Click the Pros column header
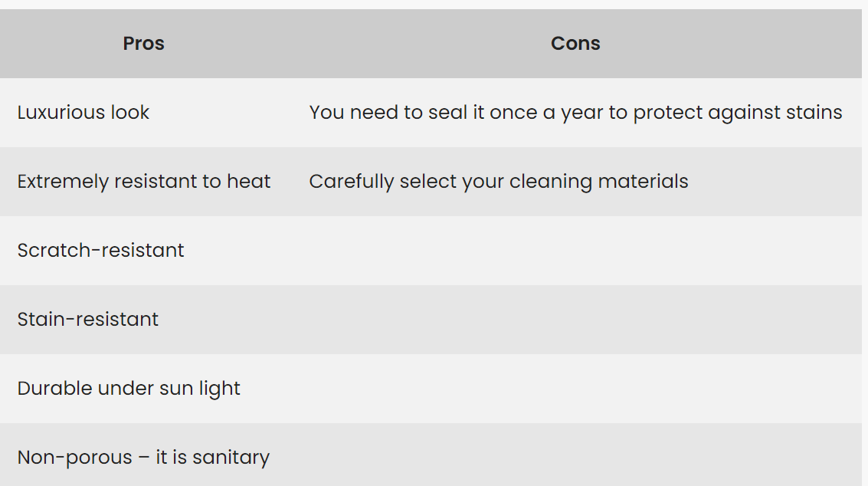The image size is (868, 486). (x=143, y=44)
